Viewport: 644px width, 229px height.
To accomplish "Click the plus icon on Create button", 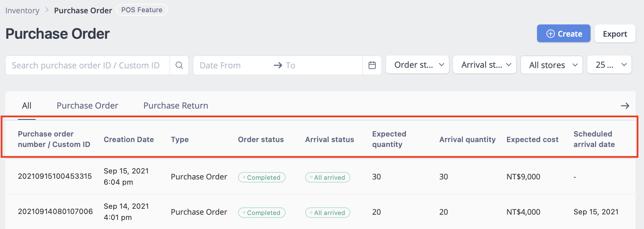I will click(x=550, y=34).
